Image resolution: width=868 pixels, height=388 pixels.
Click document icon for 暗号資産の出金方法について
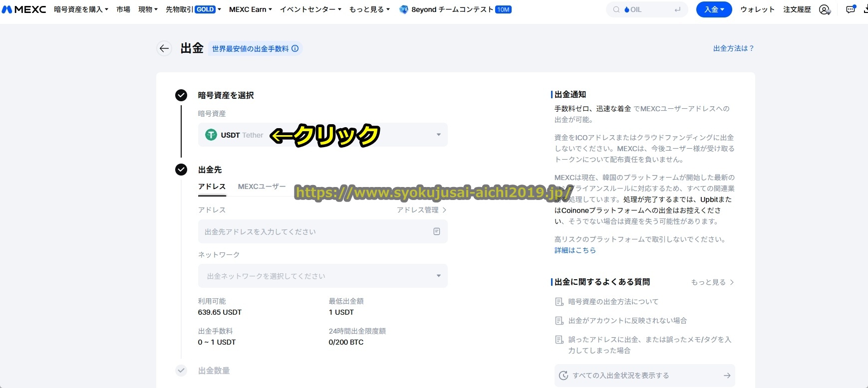tap(560, 302)
